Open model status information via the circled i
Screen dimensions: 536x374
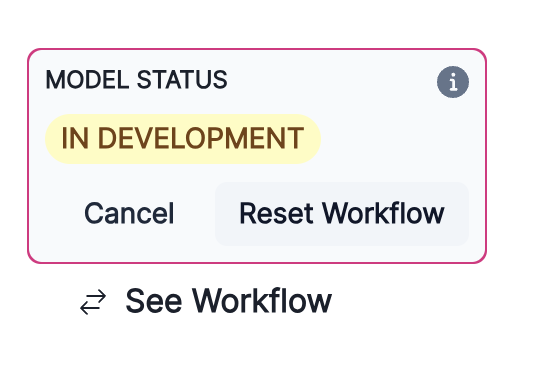[x=453, y=82]
